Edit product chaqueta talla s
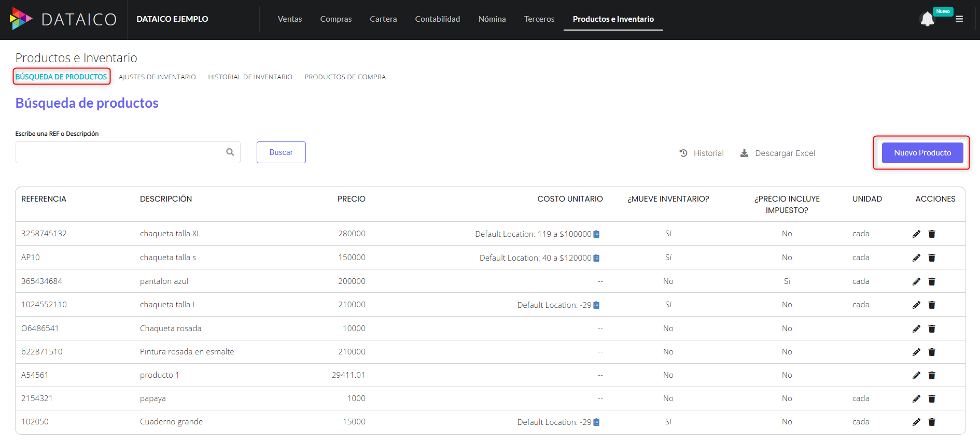Viewport: 980px width, 442px height. (916, 258)
